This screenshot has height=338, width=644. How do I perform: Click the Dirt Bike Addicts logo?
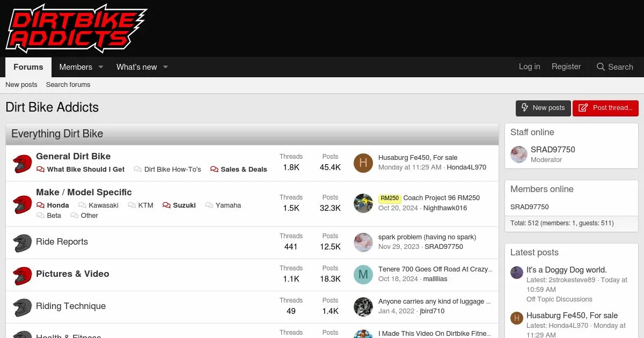click(76, 28)
